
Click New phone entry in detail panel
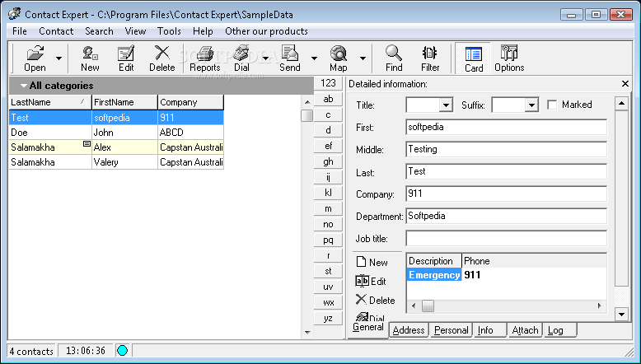[x=372, y=262]
